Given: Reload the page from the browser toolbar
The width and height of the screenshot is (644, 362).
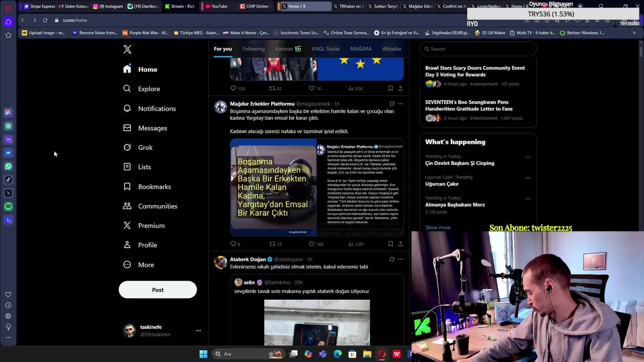Looking at the screenshot, I should [x=45, y=20].
